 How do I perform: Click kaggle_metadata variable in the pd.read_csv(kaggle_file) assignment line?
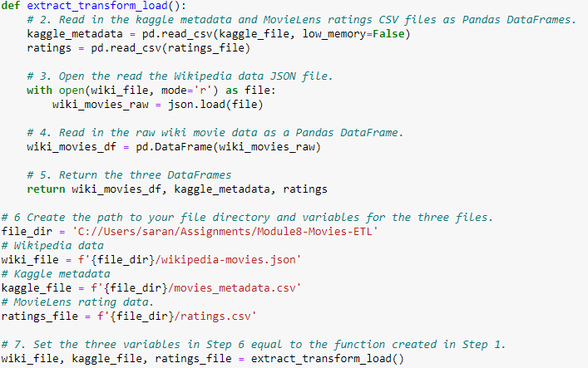[75, 34]
